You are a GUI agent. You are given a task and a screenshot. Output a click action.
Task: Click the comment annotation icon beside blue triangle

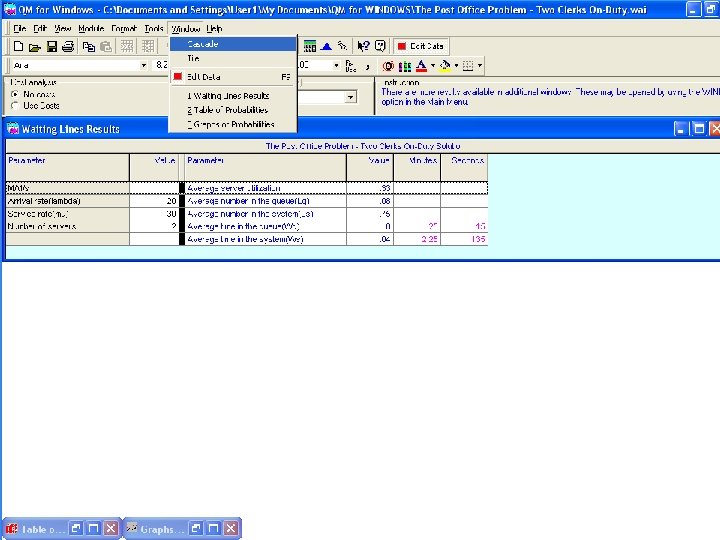click(x=342, y=46)
